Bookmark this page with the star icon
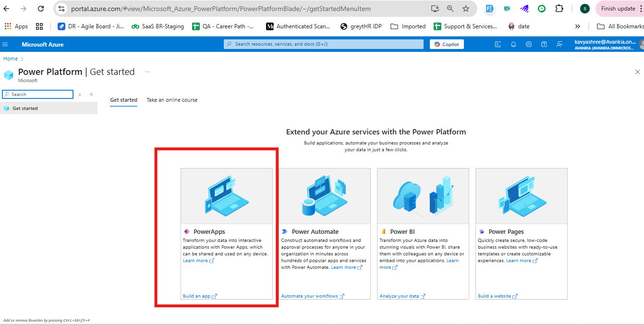 click(465, 9)
